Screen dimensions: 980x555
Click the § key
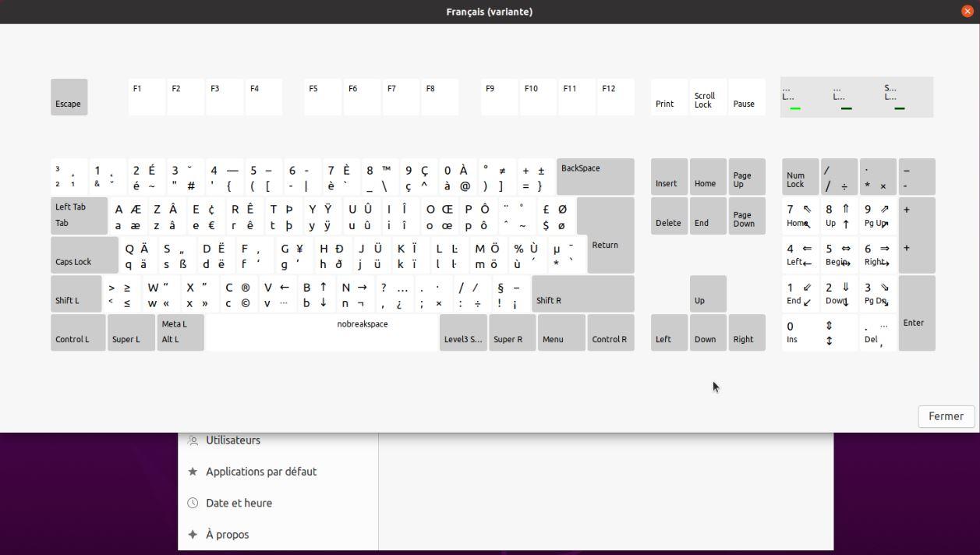click(x=511, y=294)
